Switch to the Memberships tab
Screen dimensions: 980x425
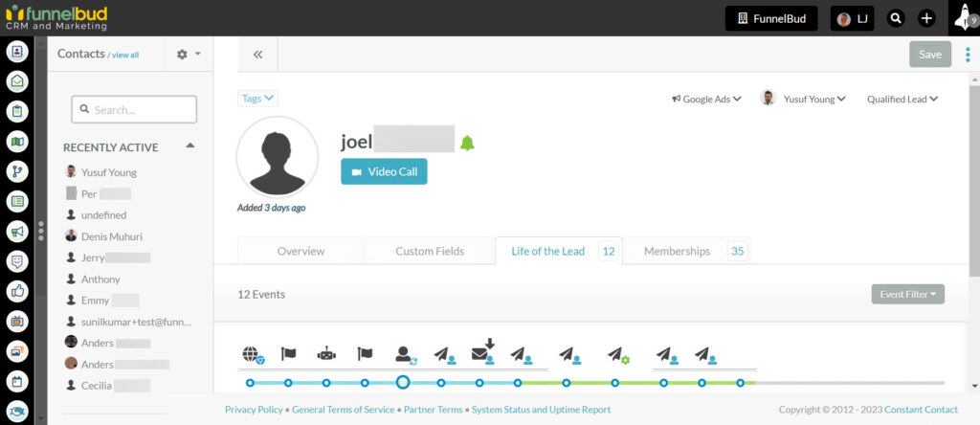coord(677,251)
